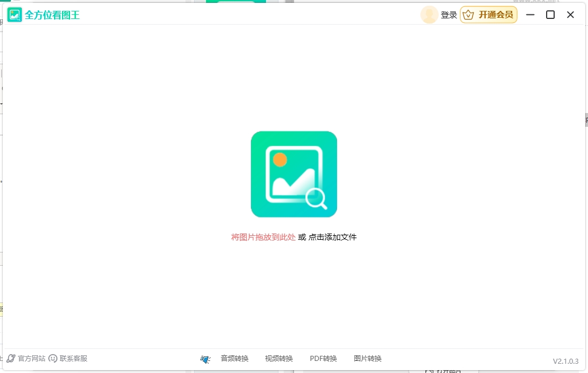Viewport: 588px width, 373px height.
Task: Select the 音频转换 audio conversion item
Action: tap(235, 358)
